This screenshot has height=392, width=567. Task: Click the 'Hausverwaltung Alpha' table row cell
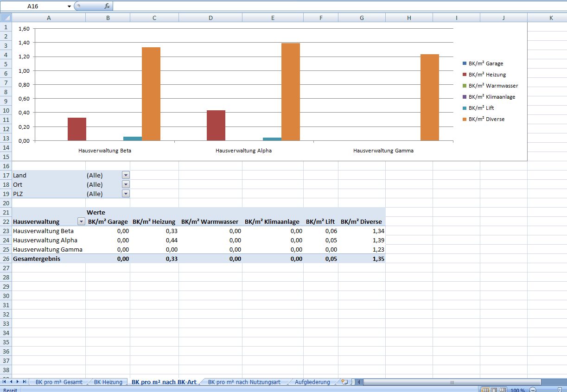click(49, 240)
